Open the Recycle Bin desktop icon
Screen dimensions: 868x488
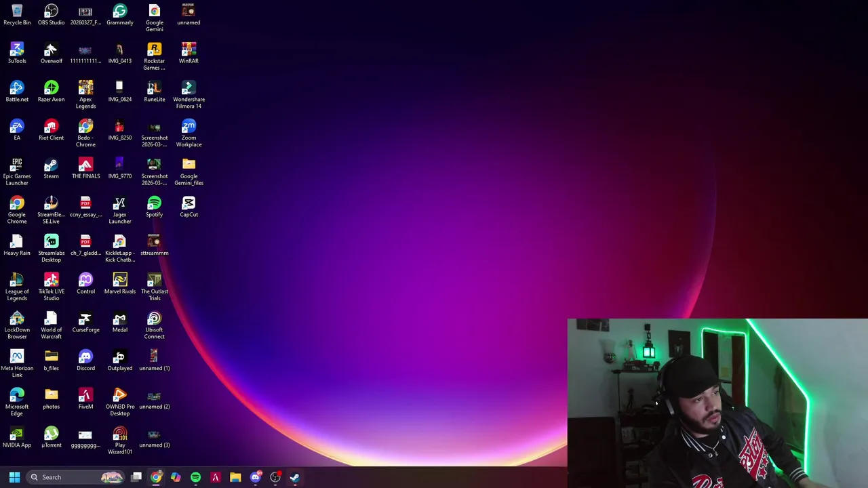(17, 15)
